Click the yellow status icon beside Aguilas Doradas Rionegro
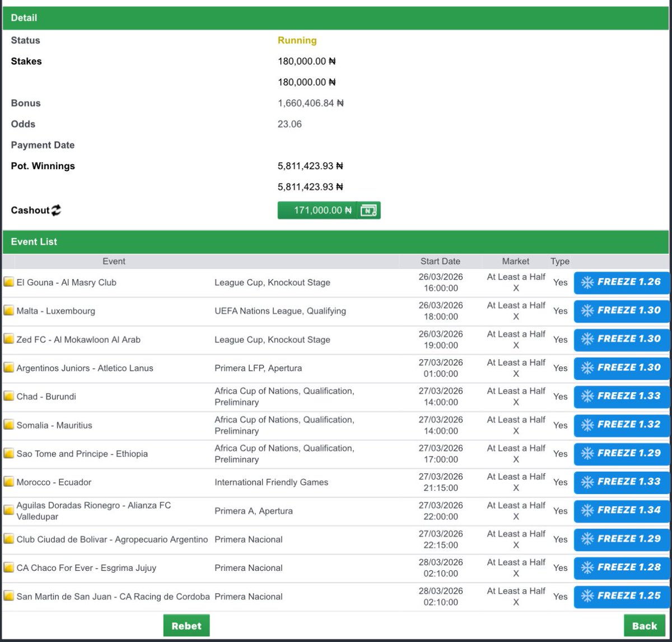The height and width of the screenshot is (642, 672). (x=8, y=510)
